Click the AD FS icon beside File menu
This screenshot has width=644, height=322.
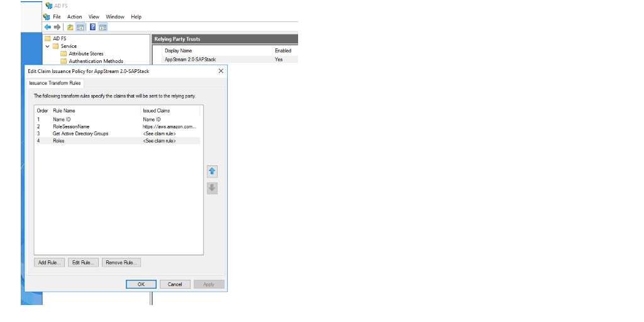tap(47, 17)
